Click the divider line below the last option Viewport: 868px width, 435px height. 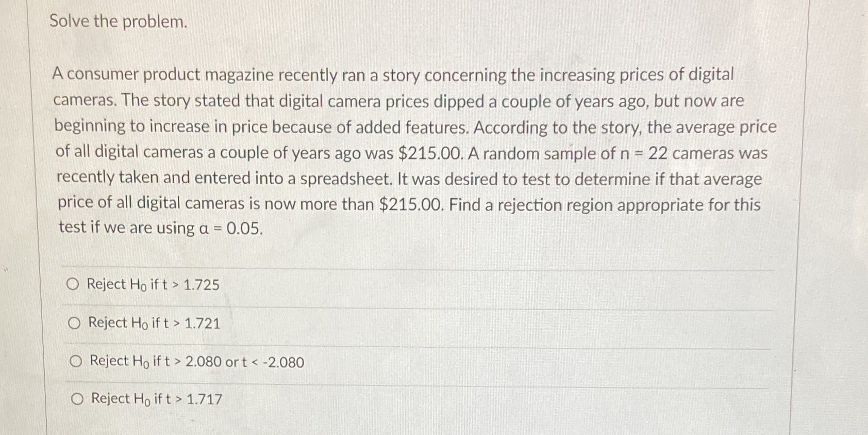pos(412,423)
